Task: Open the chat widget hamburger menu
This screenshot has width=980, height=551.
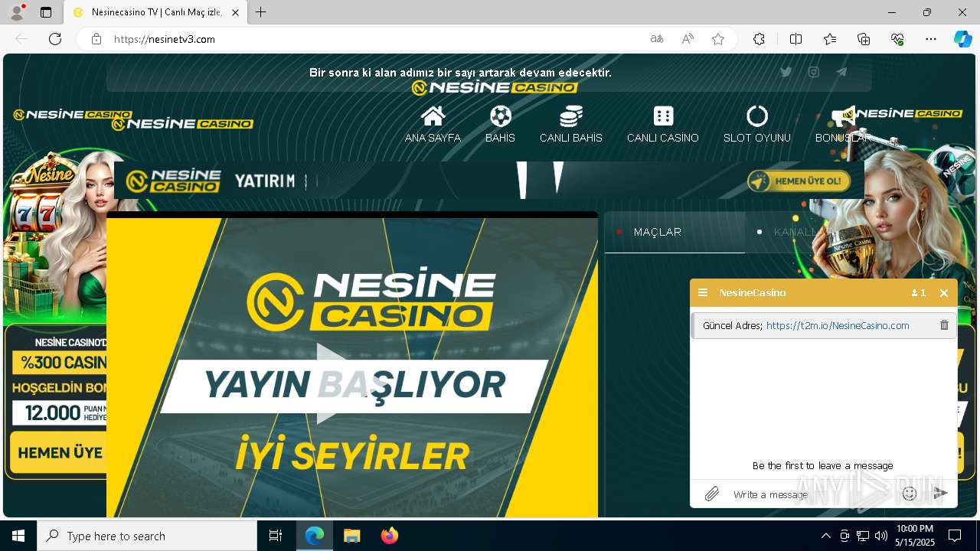Action: (703, 293)
